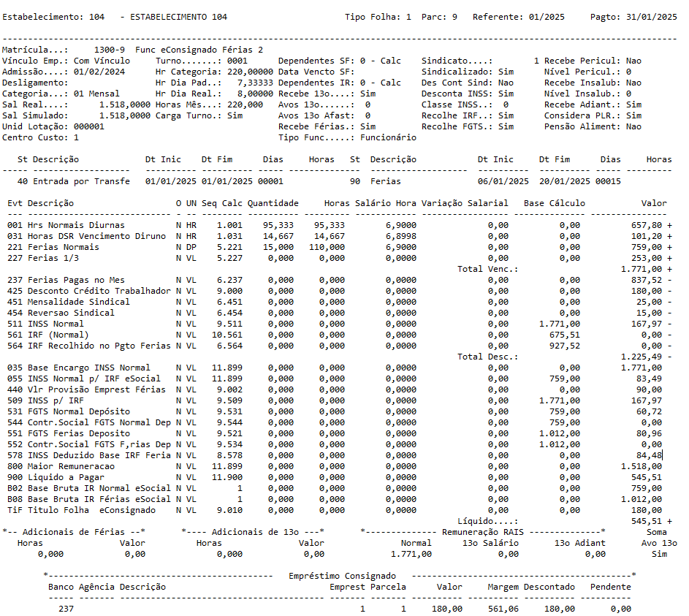Click the Admissão date '01/02/2024'

click(99, 72)
